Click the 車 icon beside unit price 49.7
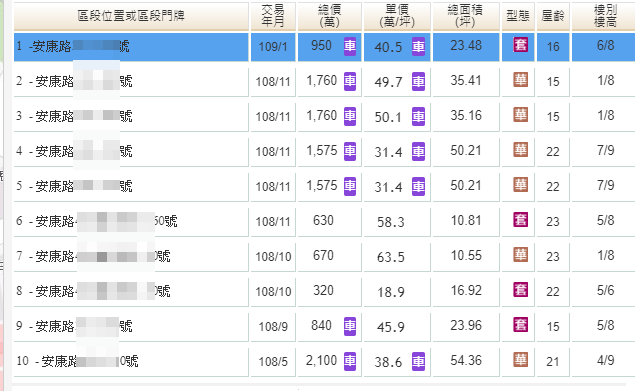The width and height of the screenshot is (635, 391). [418, 81]
